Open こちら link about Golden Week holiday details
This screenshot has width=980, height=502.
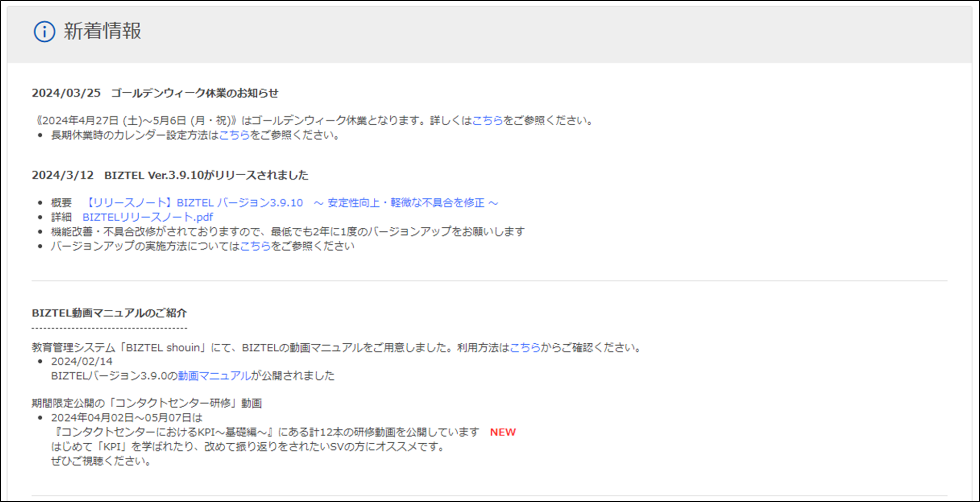tap(487, 121)
